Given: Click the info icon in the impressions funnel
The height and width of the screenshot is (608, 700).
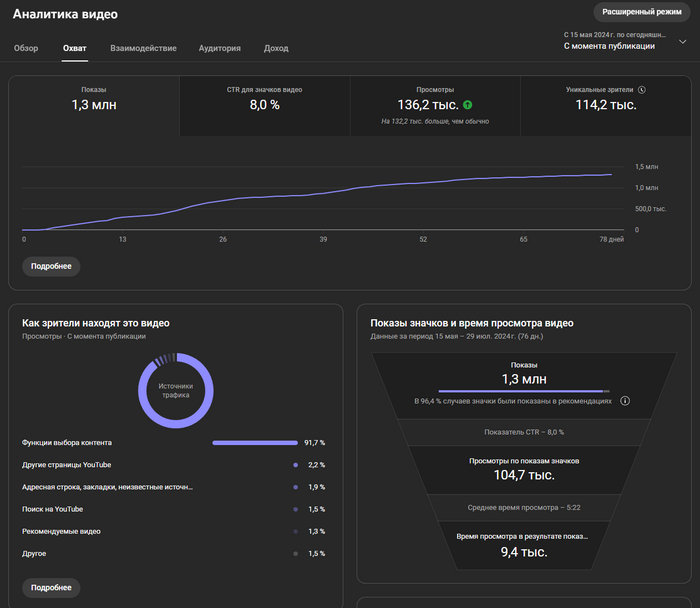Looking at the screenshot, I should pyautogui.click(x=625, y=401).
